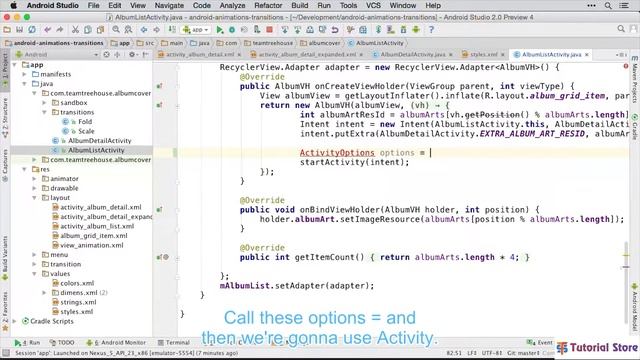Collapse the res folder
This screenshot has width=640, height=360.
click(x=24, y=169)
